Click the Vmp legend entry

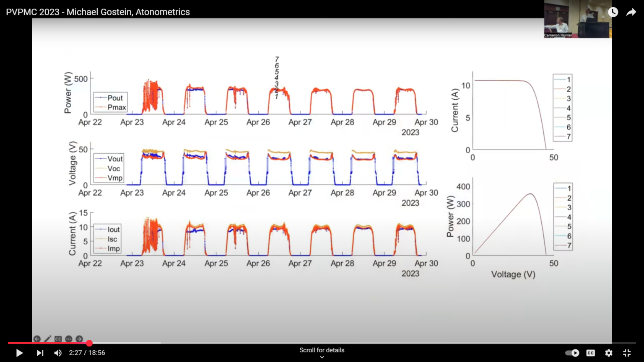[109, 178]
